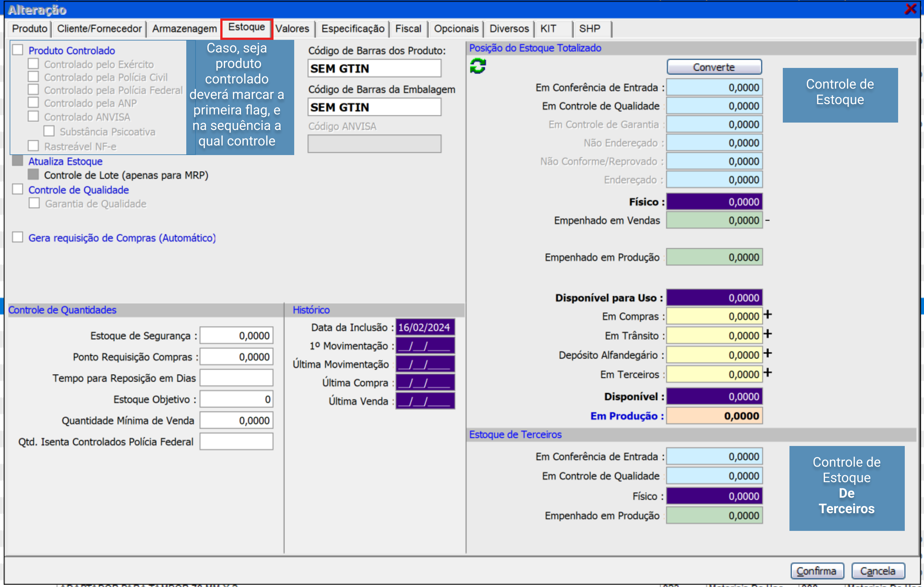This screenshot has height=587, width=924.
Task: Click the green refresh stock icon
Action: pyautogui.click(x=478, y=66)
